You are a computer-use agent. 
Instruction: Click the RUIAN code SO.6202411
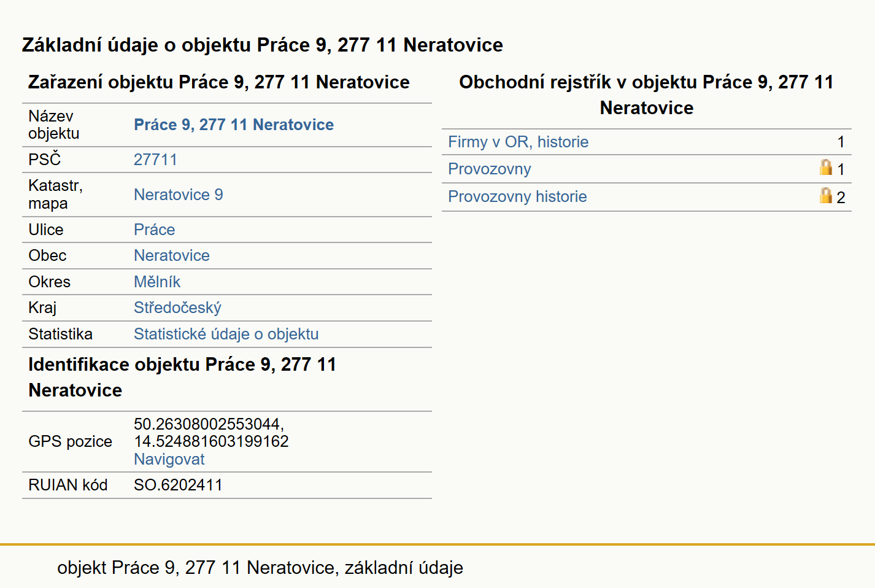pos(178,485)
